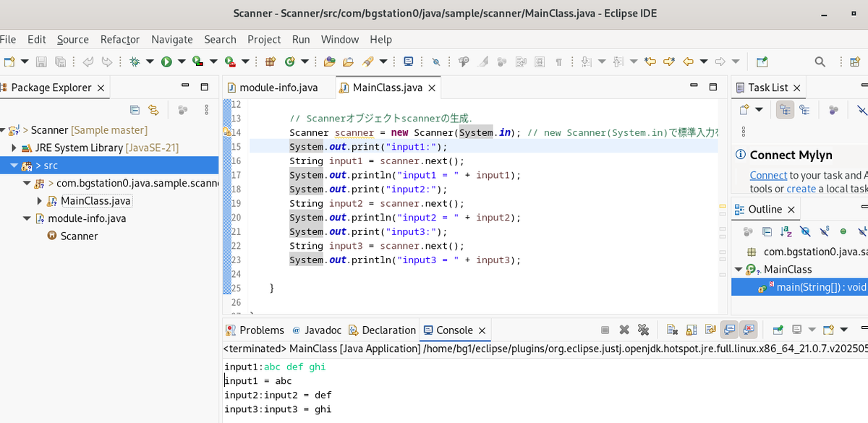The image size is (868, 423).
Task: Collapse MainClass node in Outline
Action: [x=739, y=269]
